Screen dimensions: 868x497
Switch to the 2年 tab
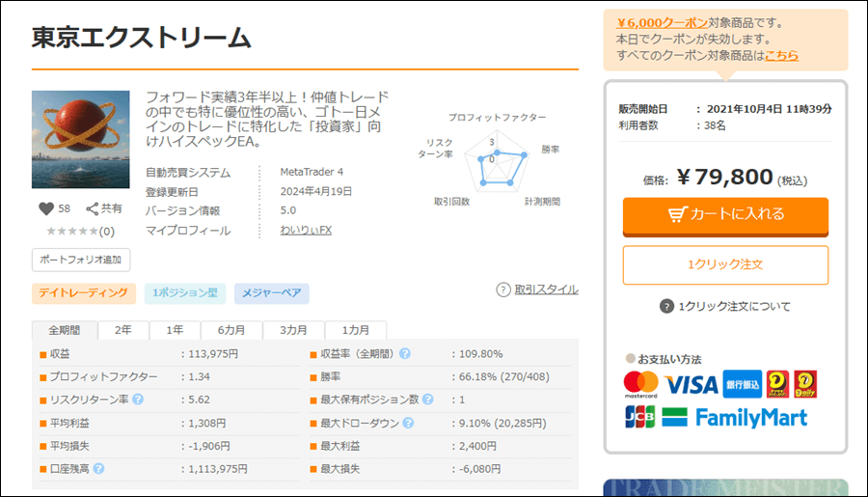click(123, 330)
